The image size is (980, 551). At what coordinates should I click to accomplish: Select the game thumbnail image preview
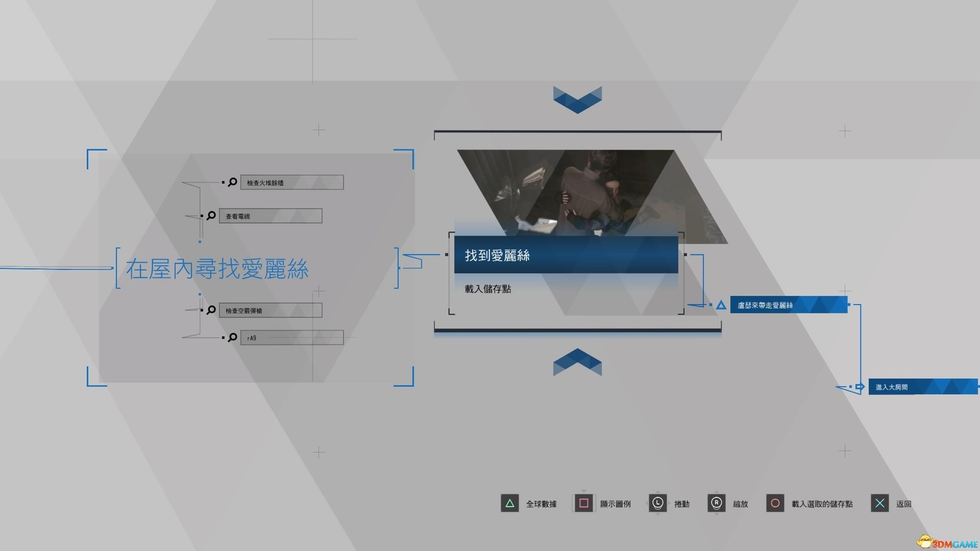pos(575,195)
